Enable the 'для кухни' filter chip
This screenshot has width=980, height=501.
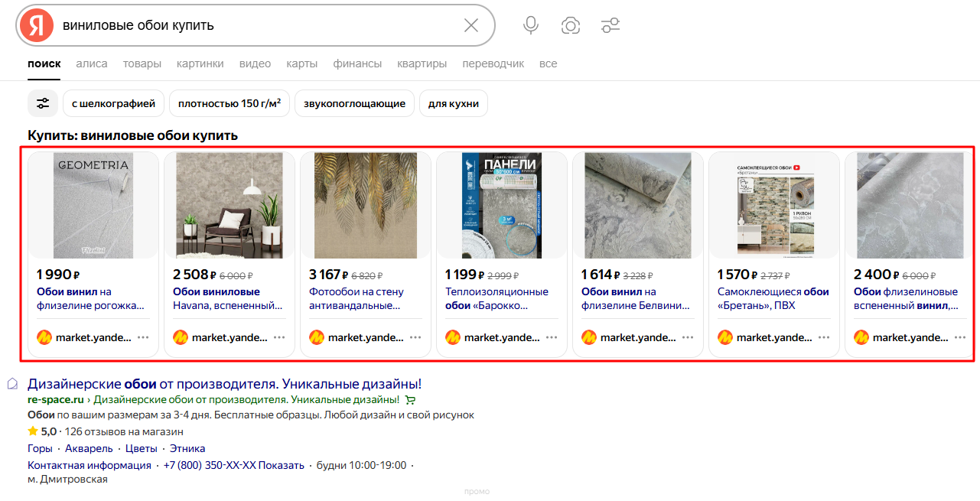pos(453,103)
